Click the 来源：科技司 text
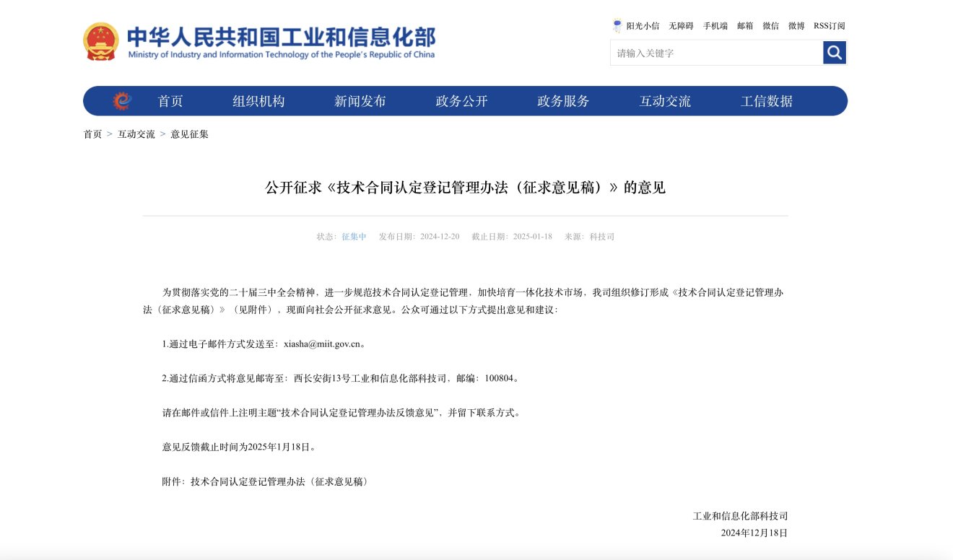Viewport: 953px width, 560px height. [x=589, y=237]
